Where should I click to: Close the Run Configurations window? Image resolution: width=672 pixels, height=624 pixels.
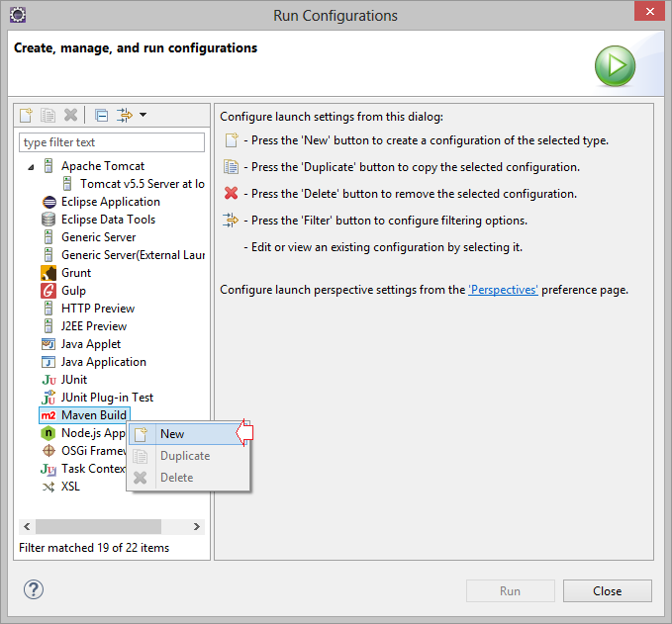(x=649, y=11)
